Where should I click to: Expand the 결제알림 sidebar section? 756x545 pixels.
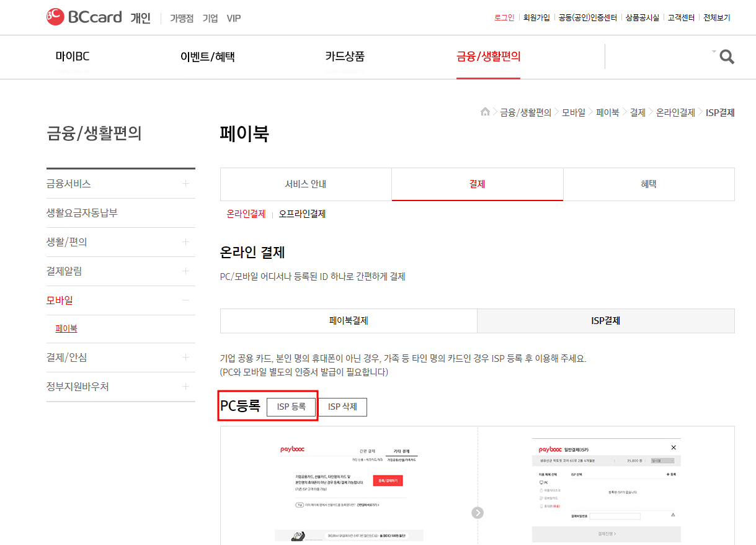click(x=185, y=271)
